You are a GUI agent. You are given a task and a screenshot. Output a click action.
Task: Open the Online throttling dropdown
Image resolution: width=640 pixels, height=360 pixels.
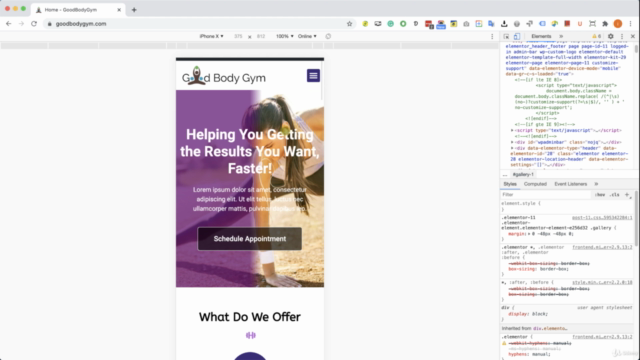[x=307, y=36]
